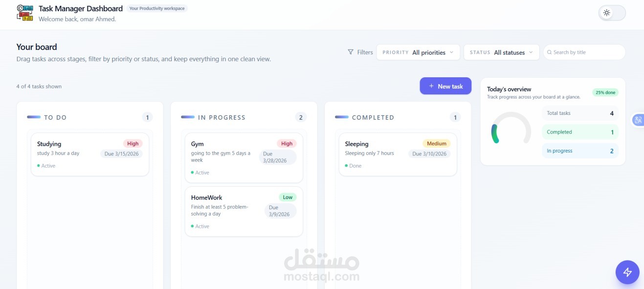Image resolution: width=644 pixels, height=289 pixels.
Task: Click the translate icon at right edge
Action: click(x=638, y=120)
